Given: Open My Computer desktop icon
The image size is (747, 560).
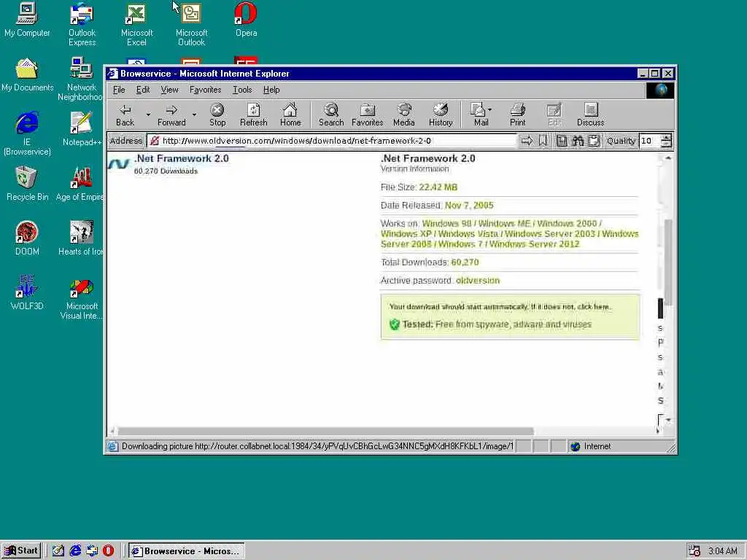Looking at the screenshot, I should point(27,20).
